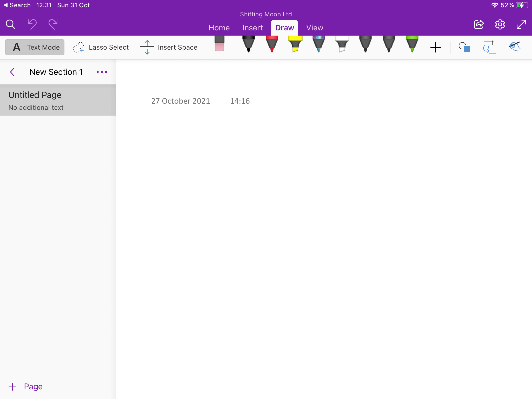This screenshot has width=532, height=399.
Task: Select the dark grey pen beside the green pen
Action: (389, 44)
